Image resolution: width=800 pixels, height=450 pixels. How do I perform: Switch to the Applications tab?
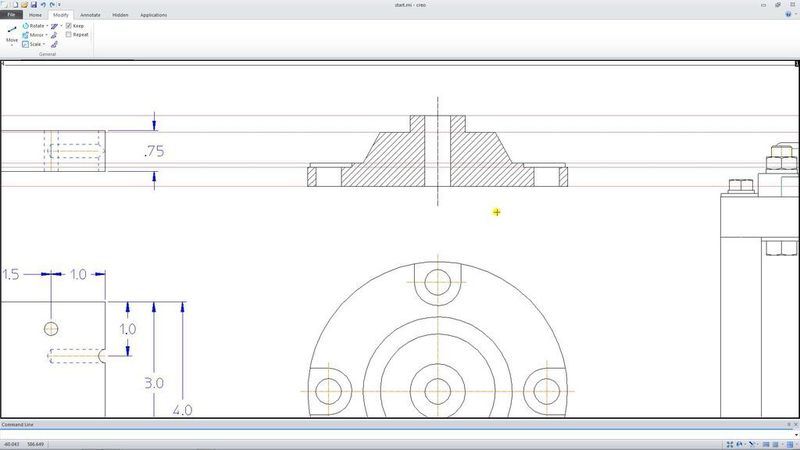coord(153,15)
